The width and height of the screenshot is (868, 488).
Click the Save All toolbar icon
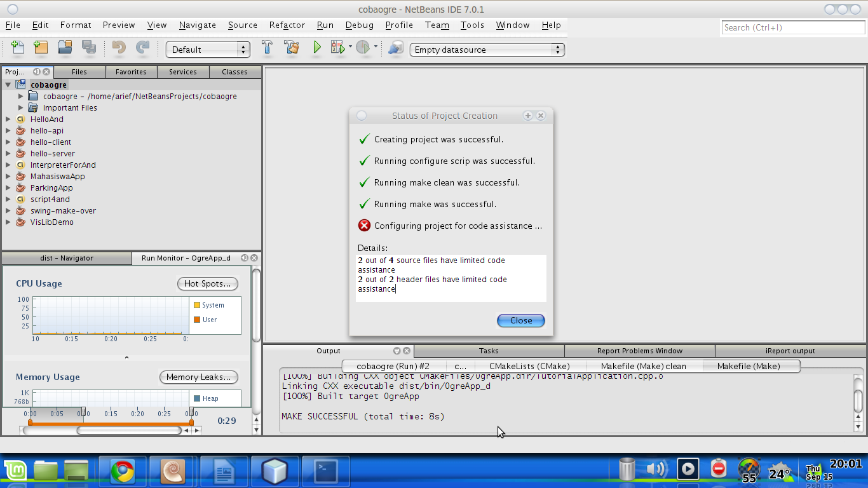[88, 48]
